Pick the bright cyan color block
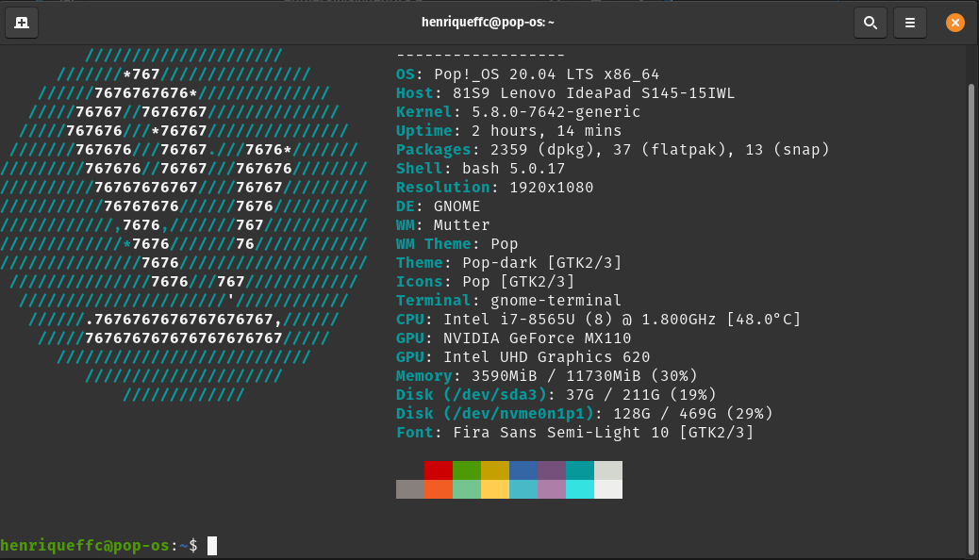The width and height of the screenshot is (979, 560). (x=579, y=489)
